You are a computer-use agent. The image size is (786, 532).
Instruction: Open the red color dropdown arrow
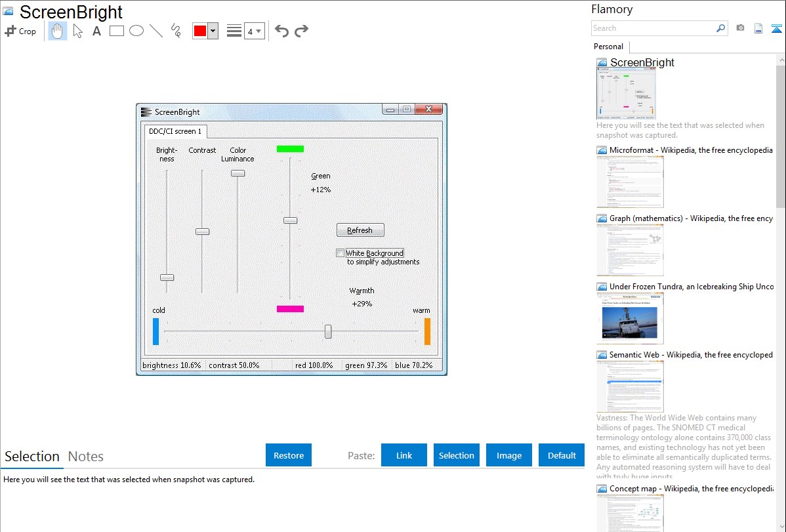(x=213, y=31)
